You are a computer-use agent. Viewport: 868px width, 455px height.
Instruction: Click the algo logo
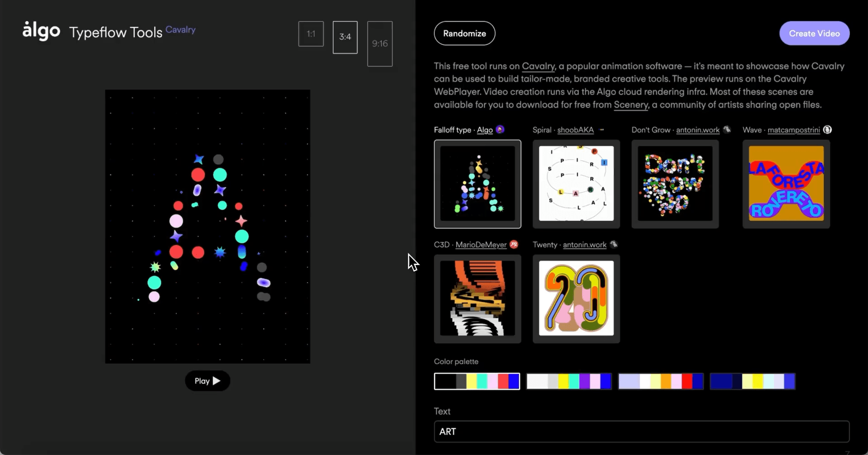pos(41,31)
